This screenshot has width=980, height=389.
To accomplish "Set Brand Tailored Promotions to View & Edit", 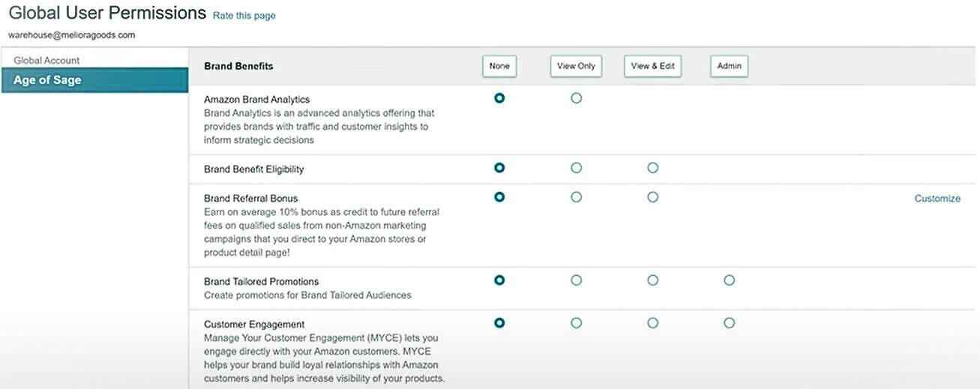I will pyautogui.click(x=652, y=280).
